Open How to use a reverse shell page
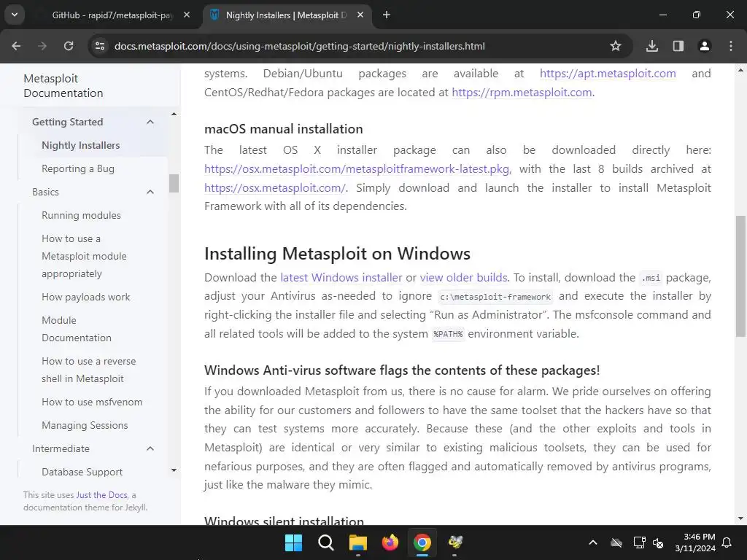747x560 pixels. point(88,370)
